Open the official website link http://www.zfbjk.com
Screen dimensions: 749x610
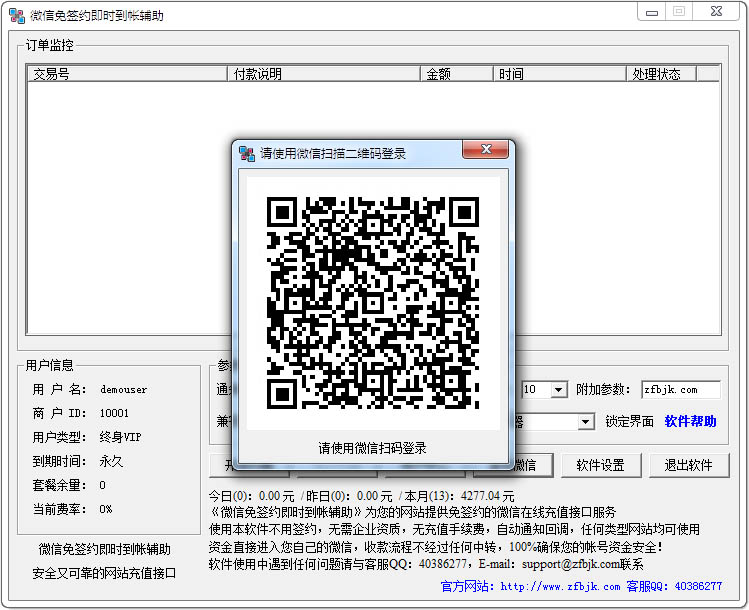click(560, 587)
